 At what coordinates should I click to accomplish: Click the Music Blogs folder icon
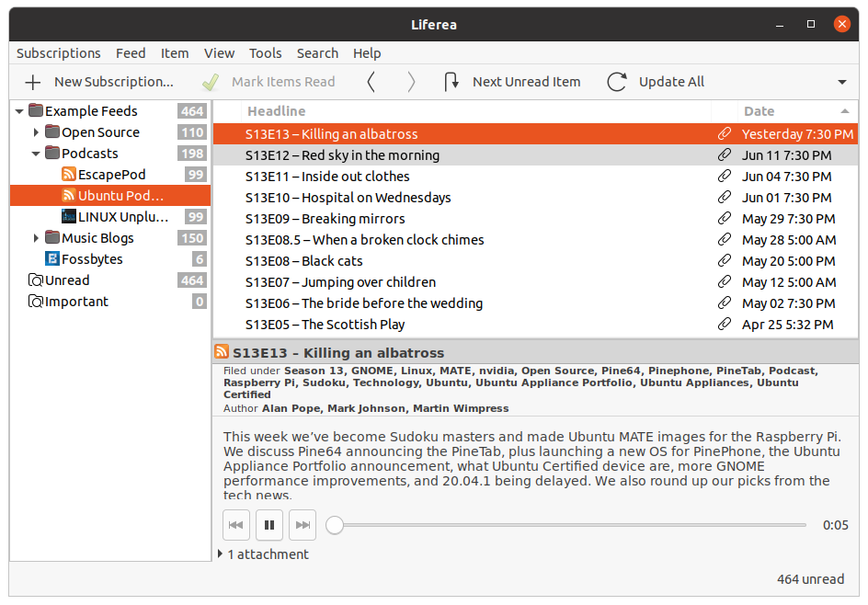coord(52,237)
